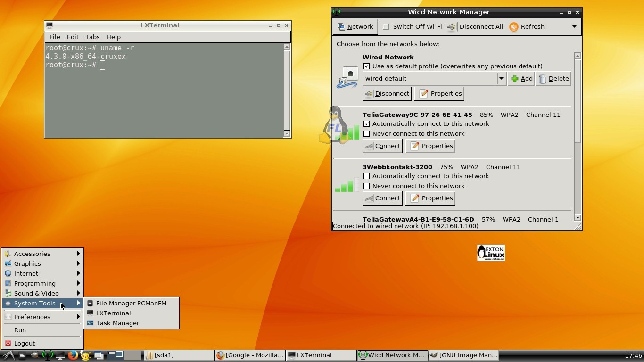Click the wired network ethernet icon in Wicd
Screen dimensions: 644x362
(x=347, y=78)
